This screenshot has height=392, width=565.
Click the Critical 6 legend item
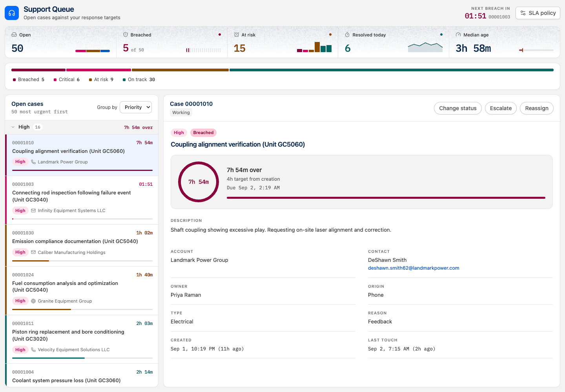(67, 80)
